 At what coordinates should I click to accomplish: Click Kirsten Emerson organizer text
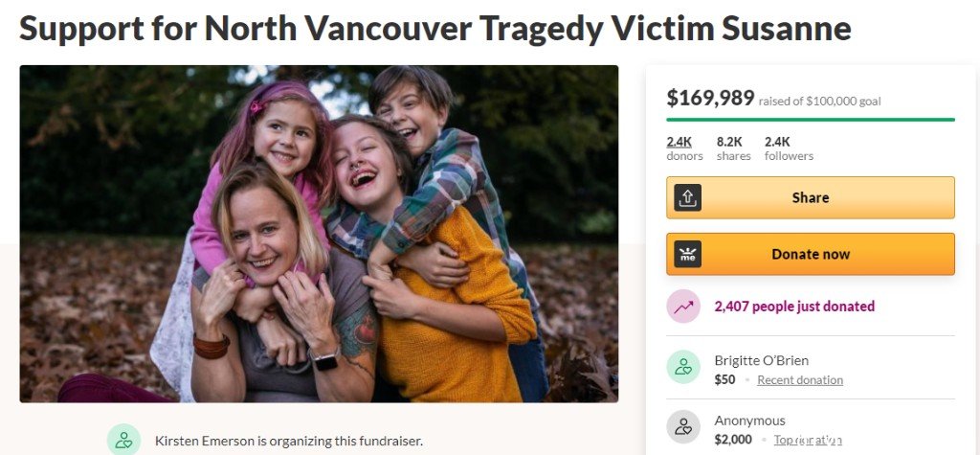click(x=289, y=441)
